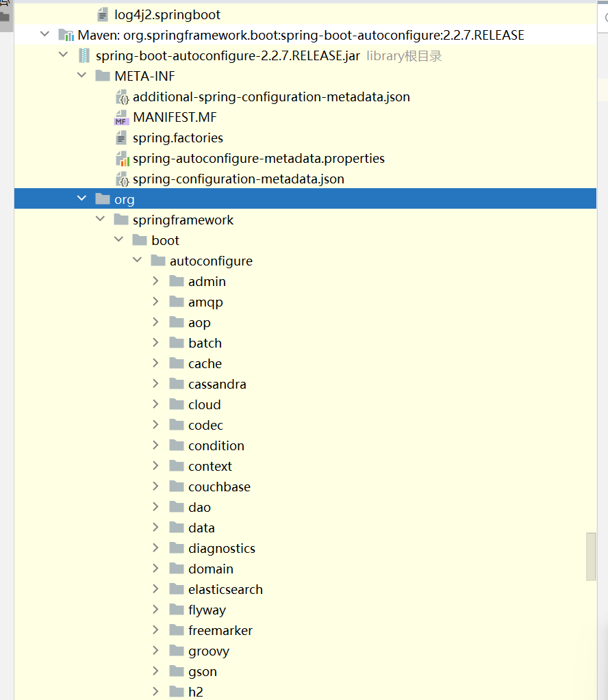This screenshot has height=700, width=608.
Task: Expand the data package
Action: click(155, 528)
